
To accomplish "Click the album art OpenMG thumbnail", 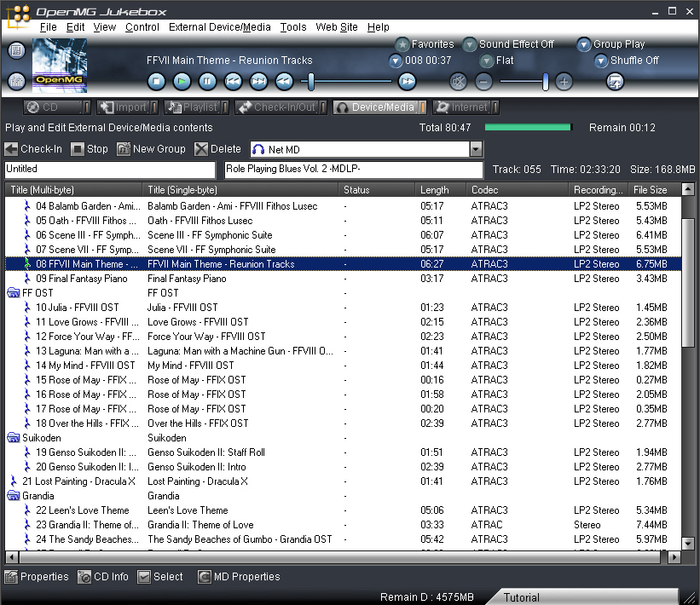I will click(x=60, y=65).
